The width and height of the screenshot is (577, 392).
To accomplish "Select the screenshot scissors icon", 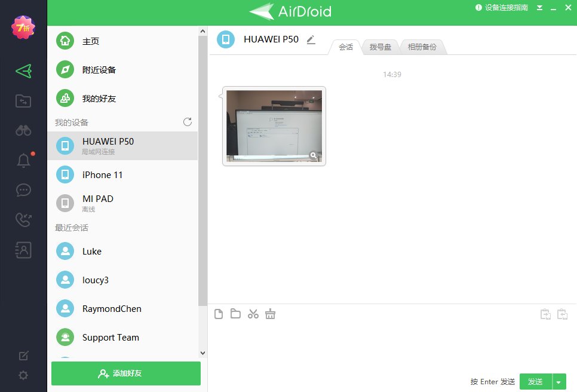I will (x=253, y=313).
